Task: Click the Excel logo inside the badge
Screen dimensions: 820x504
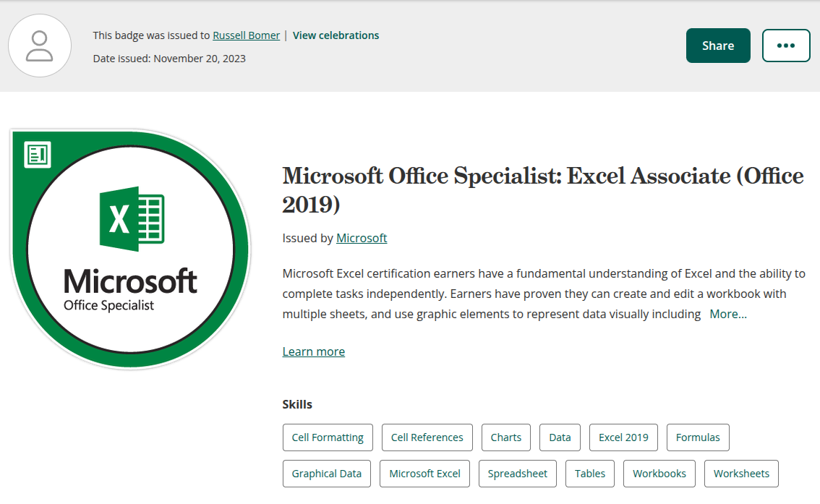Action: pos(132,219)
